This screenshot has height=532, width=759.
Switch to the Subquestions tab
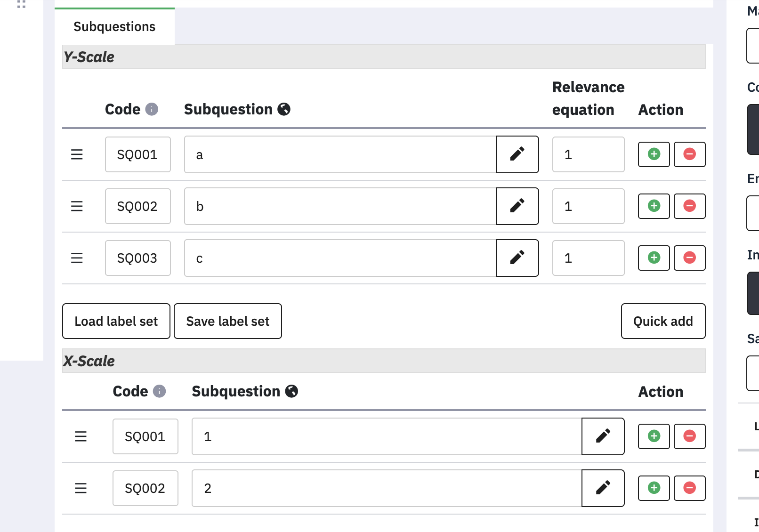(x=114, y=27)
